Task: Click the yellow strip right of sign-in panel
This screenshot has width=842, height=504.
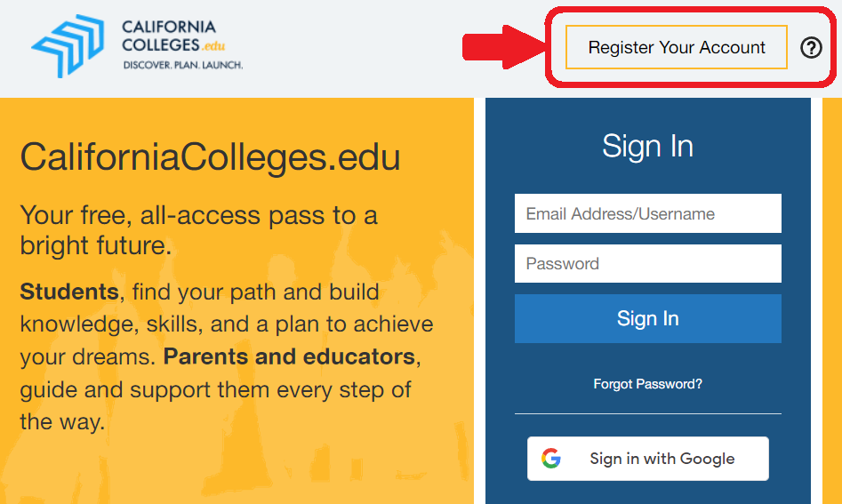Action: coord(832,300)
